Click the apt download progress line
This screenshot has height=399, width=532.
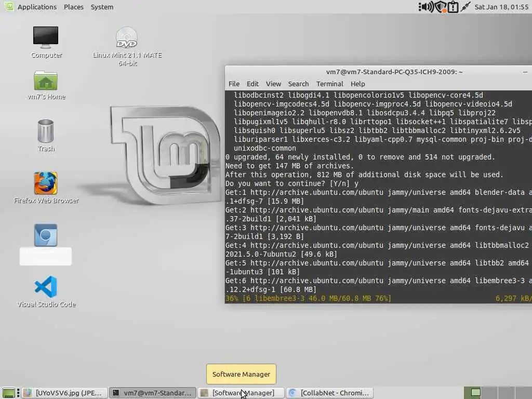(378, 298)
